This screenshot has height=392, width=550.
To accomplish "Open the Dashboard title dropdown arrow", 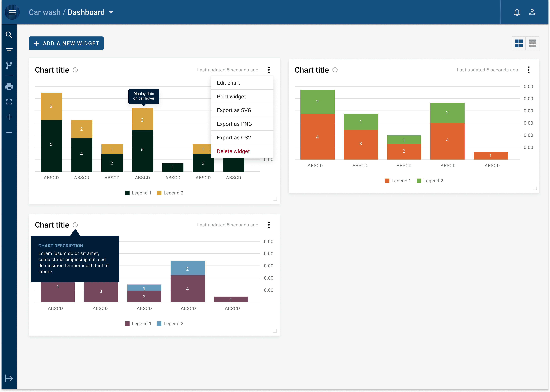I will coord(111,12).
